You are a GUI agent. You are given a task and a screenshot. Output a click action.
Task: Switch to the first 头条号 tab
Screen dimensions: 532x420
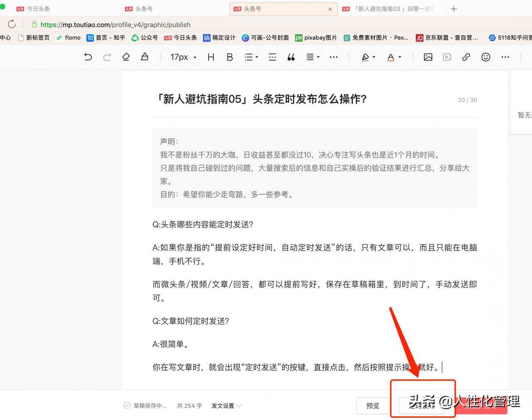[175, 9]
